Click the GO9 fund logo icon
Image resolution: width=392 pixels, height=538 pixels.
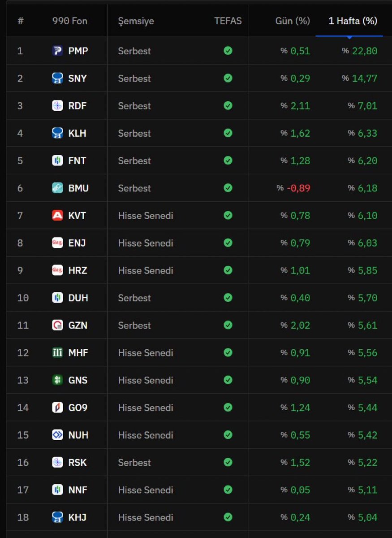pyautogui.click(x=57, y=408)
